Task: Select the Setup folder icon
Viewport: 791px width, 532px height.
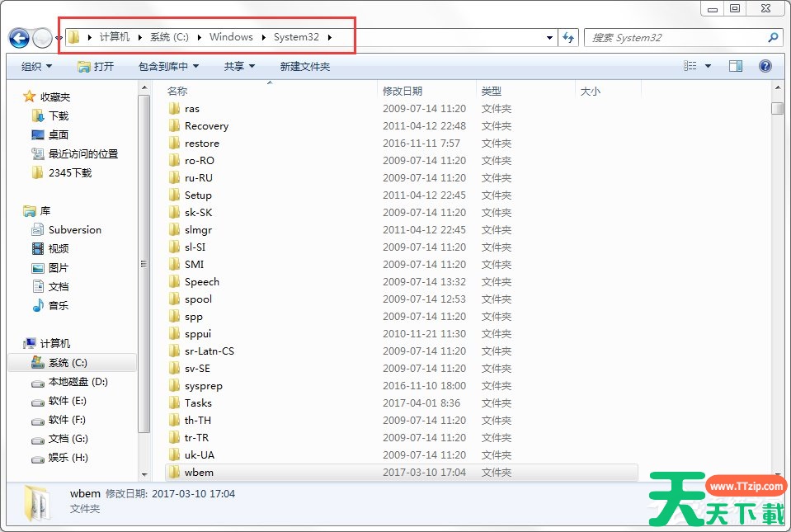Action: tap(174, 195)
